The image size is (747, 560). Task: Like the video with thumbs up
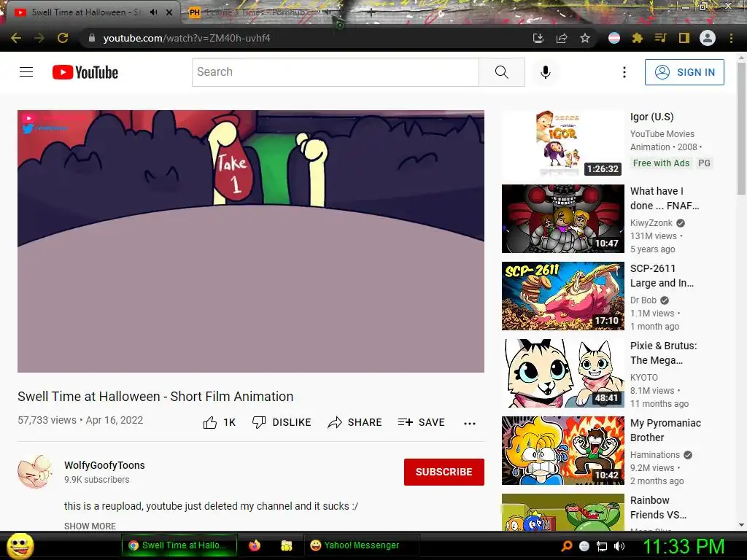[x=219, y=422]
